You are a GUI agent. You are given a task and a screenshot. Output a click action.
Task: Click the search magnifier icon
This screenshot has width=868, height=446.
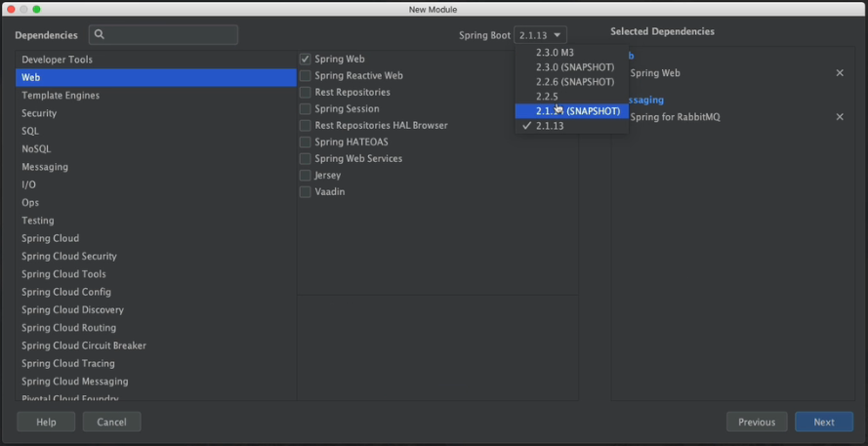[x=101, y=35]
